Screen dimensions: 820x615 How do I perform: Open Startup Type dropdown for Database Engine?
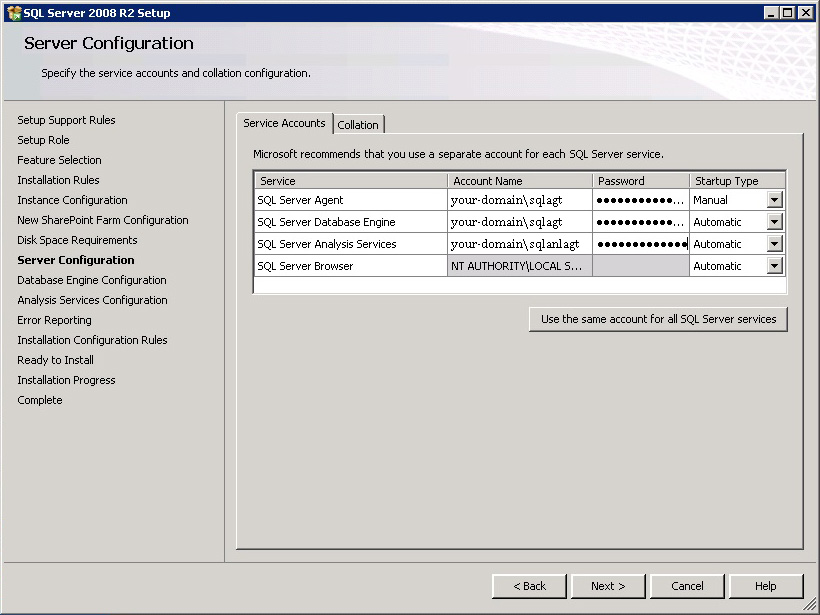coord(775,222)
